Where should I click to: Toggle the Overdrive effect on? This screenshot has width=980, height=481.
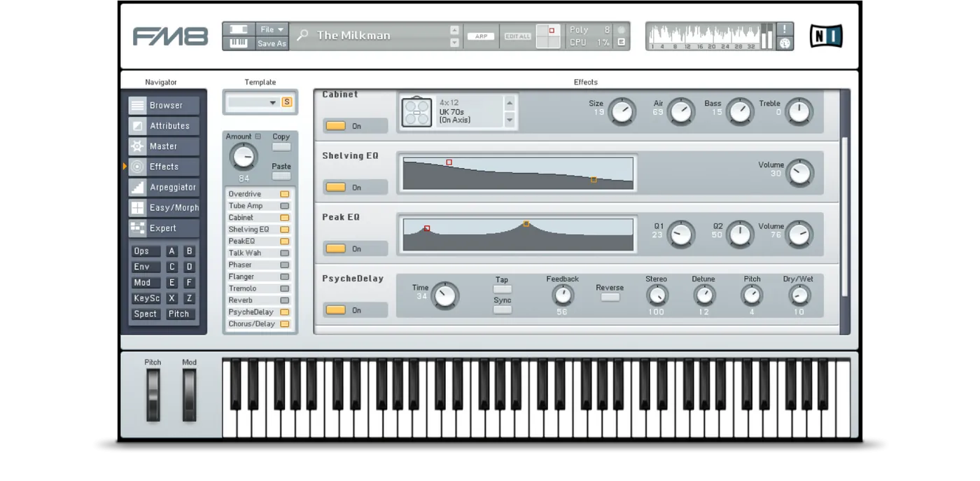click(x=285, y=194)
